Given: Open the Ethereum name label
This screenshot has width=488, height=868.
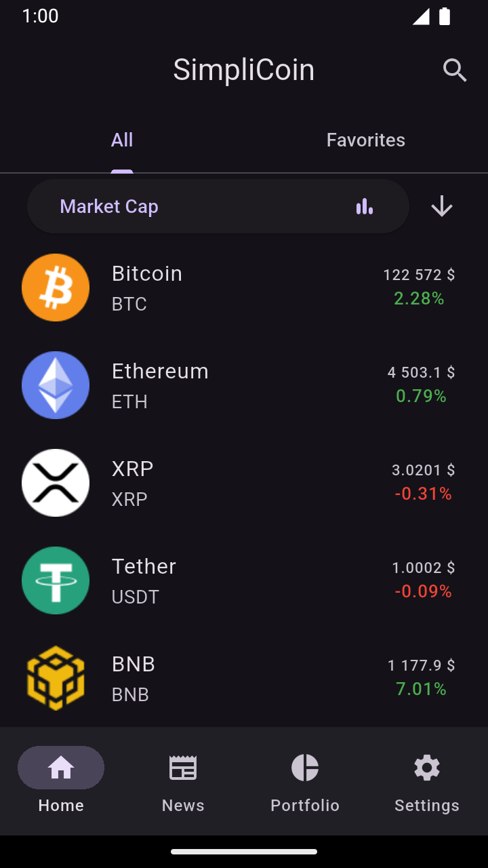Looking at the screenshot, I should click(x=160, y=372).
